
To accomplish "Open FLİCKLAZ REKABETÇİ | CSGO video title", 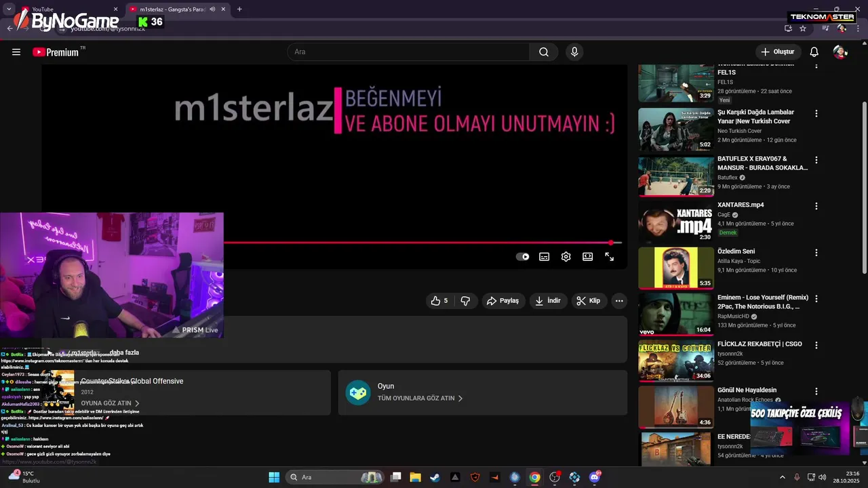I will pyautogui.click(x=759, y=344).
